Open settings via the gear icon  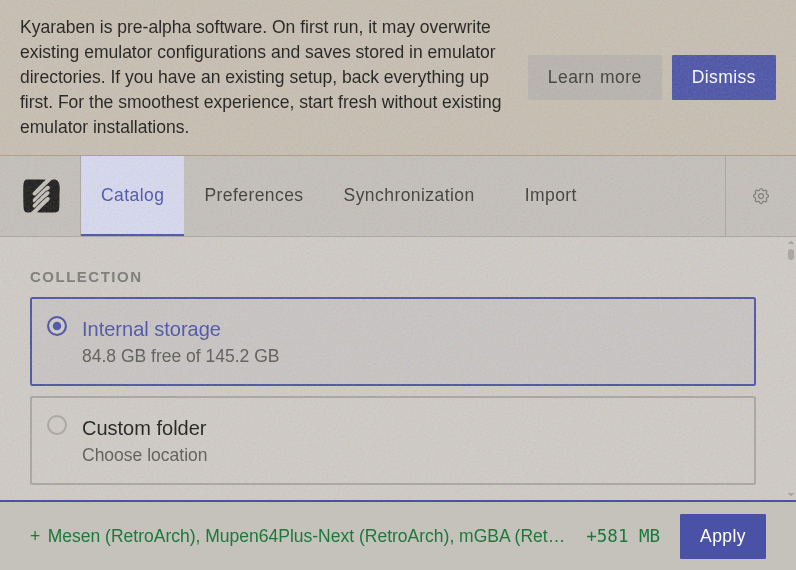point(760,196)
